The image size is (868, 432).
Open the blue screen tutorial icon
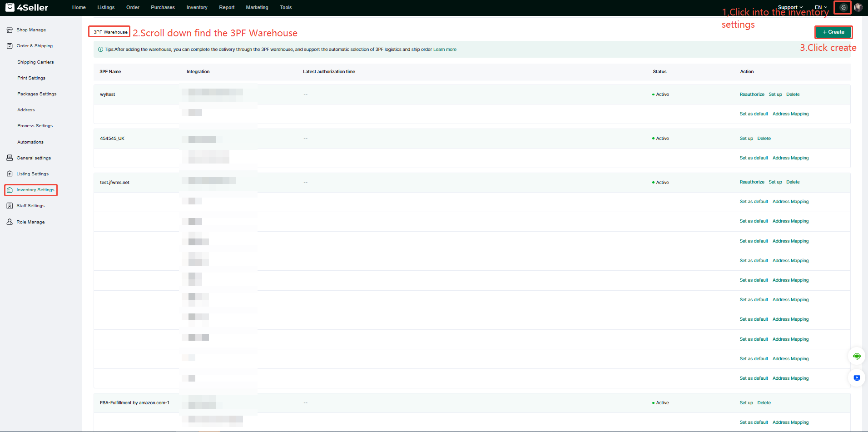pyautogui.click(x=857, y=378)
